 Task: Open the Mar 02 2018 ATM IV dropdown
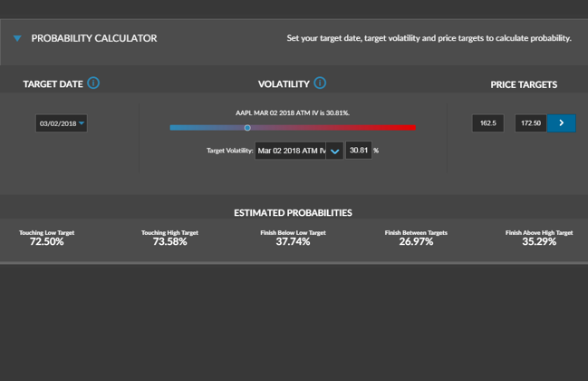coord(290,151)
